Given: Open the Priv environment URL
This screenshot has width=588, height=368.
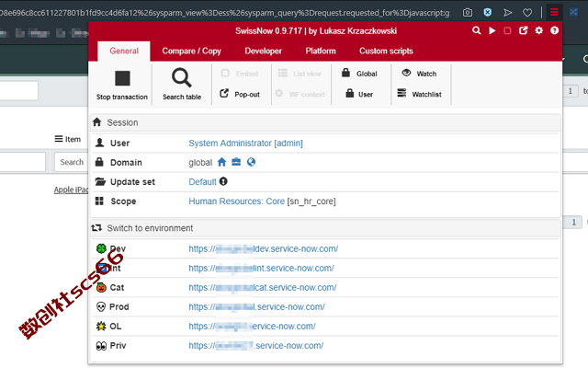Looking at the screenshot, I should pos(256,346).
